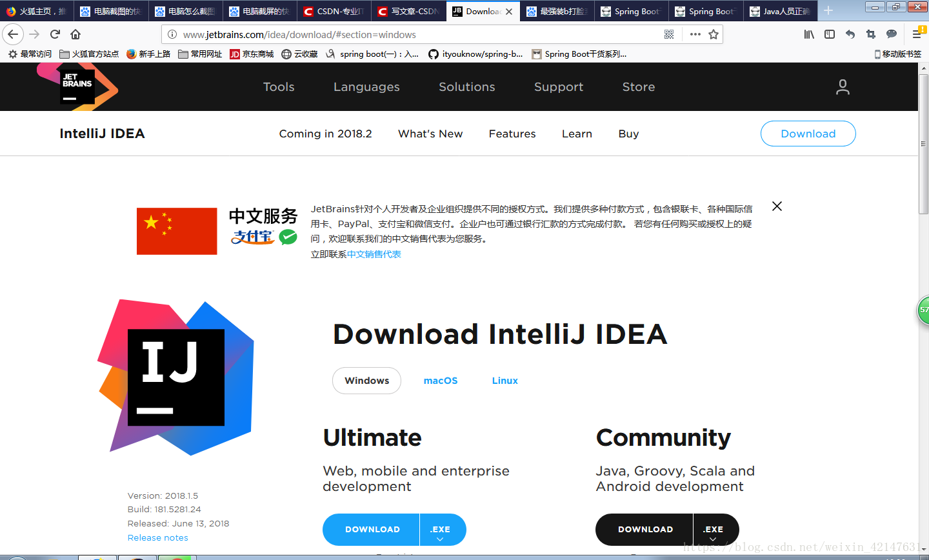The image size is (929, 560).
Task: Toggle the sidebar icon in toolbar
Action: tap(830, 34)
